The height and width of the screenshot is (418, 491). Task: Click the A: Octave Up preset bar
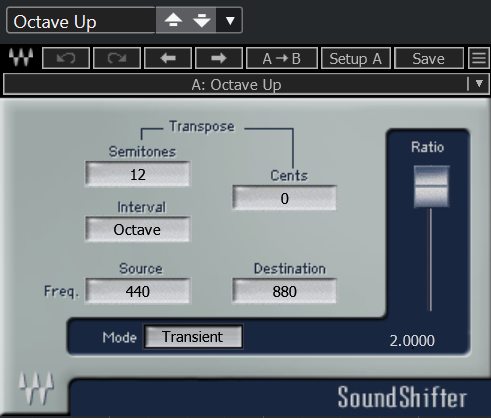pos(246,84)
